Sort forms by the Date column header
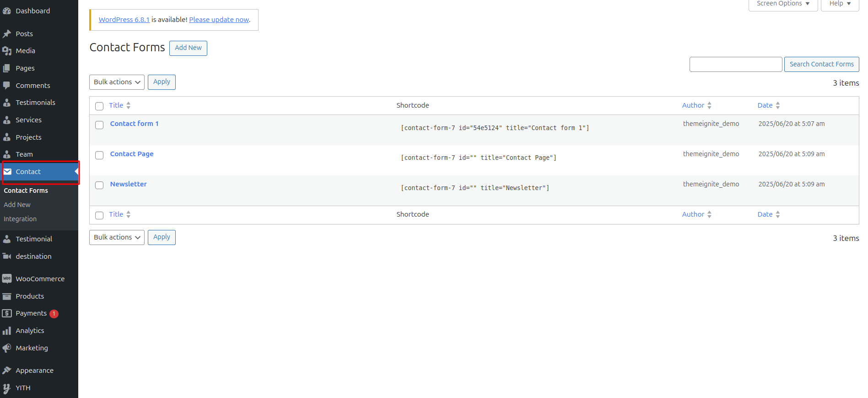 765,105
